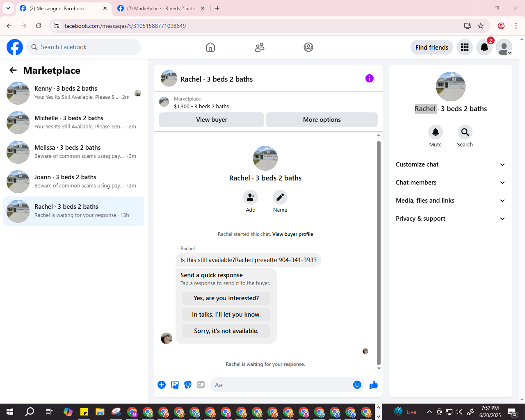The image size is (525, 420).
Task: Send quick reply Yes, are you interested?
Action: pyautogui.click(x=226, y=298)
